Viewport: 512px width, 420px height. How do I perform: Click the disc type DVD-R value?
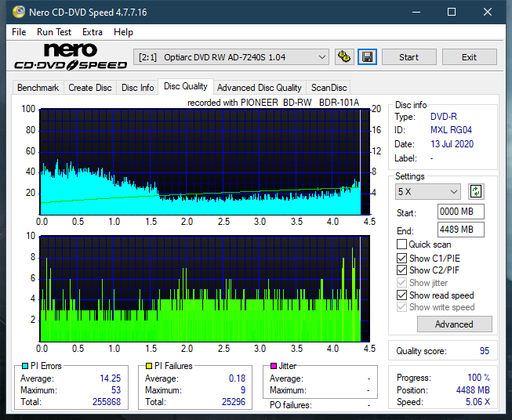444,117
